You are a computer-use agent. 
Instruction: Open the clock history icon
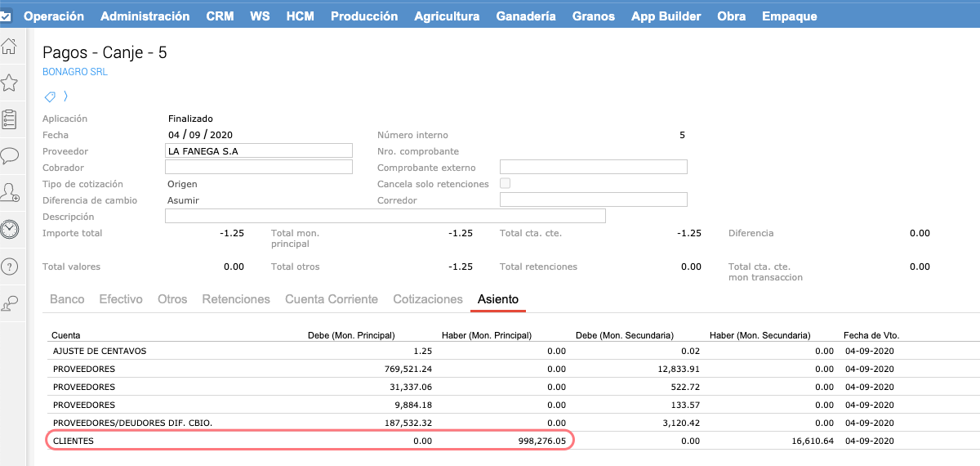click(x=9, y=230)
